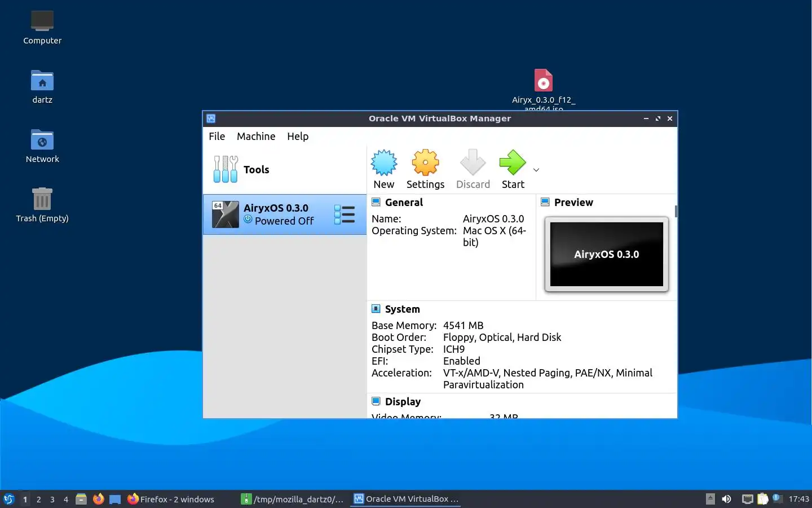Image resolution: width=812 pixels, height=508 pixels.
Task: Click the details pane vertical scrollbar
Action: 676,211
